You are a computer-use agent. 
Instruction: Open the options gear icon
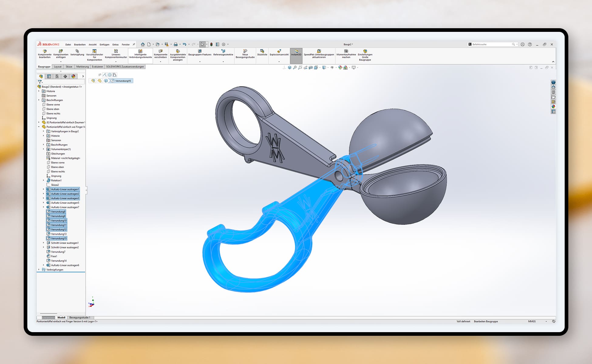[224, 44]
